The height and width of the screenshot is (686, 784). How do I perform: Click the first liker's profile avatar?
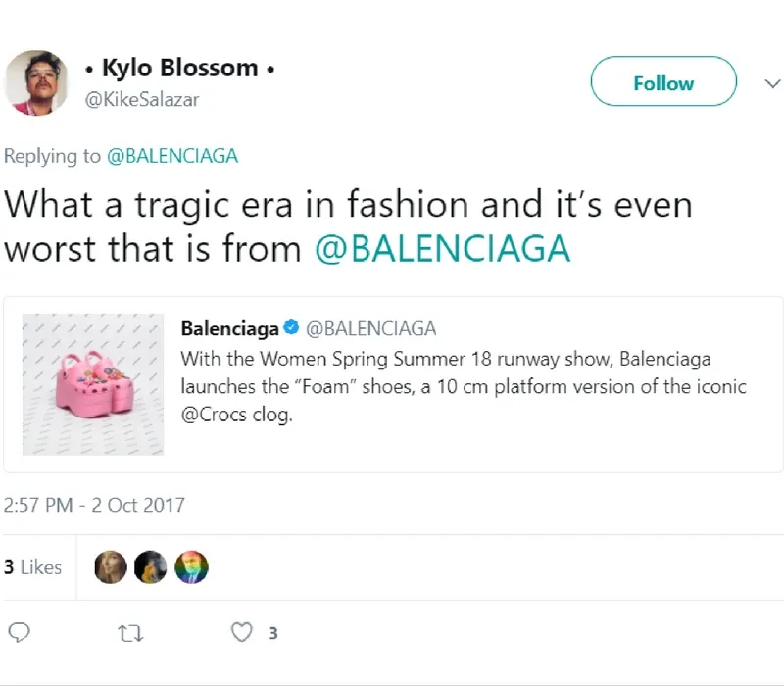[x=110, y=566]
